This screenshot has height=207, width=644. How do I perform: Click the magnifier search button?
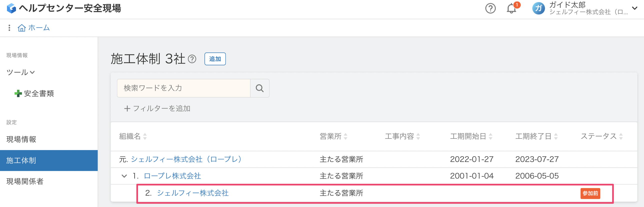tap(259, 88)
